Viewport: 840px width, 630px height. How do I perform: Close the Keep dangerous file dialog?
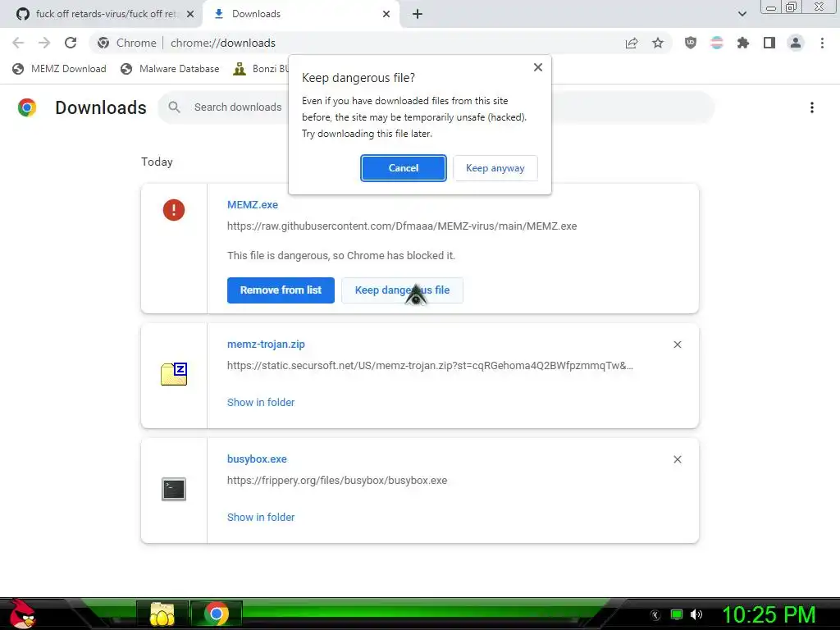point(538,67)
